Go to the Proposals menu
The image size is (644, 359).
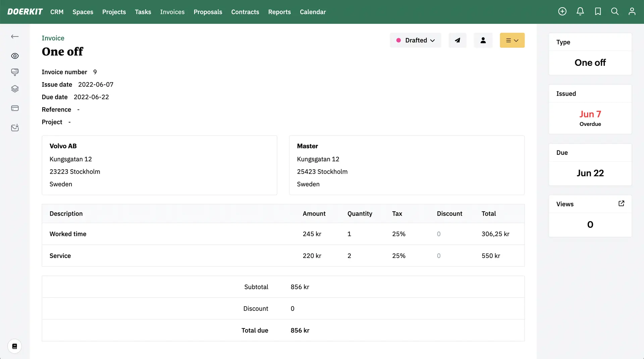point(208,12)
